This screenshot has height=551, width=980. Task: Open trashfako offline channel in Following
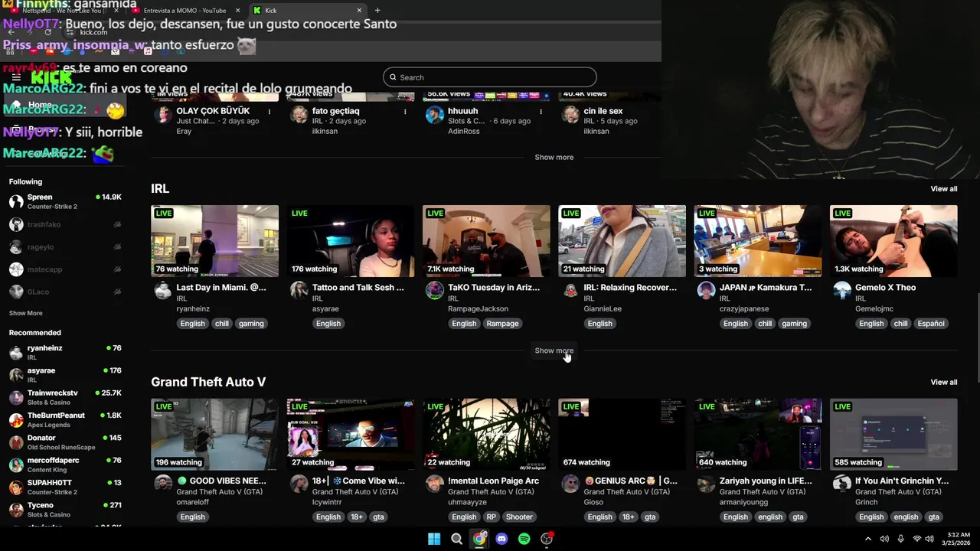[x=65, y=224]
